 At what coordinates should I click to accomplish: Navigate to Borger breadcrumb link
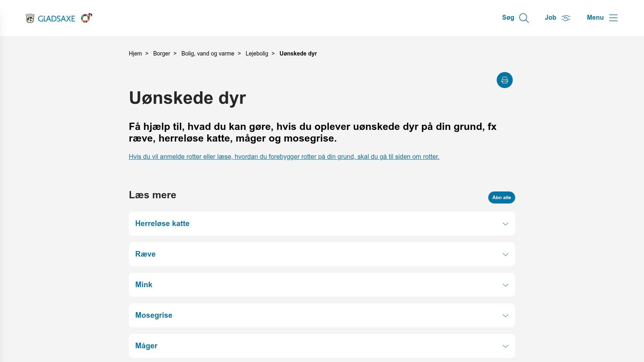[161, 53]
